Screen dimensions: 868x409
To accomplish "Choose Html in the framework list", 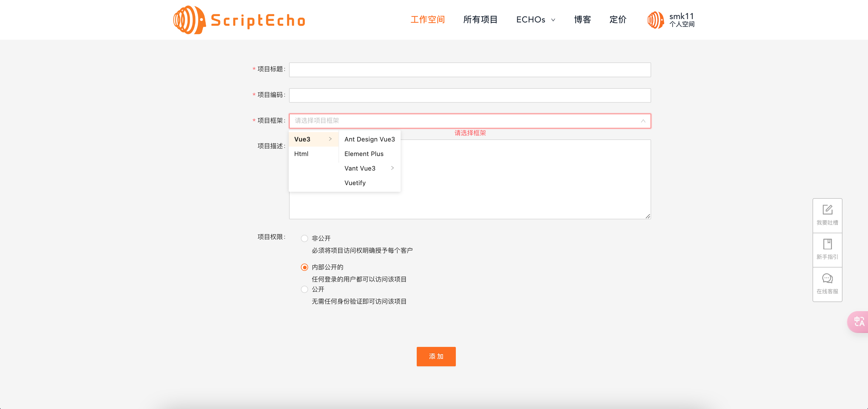I will (x=301, y=154).
